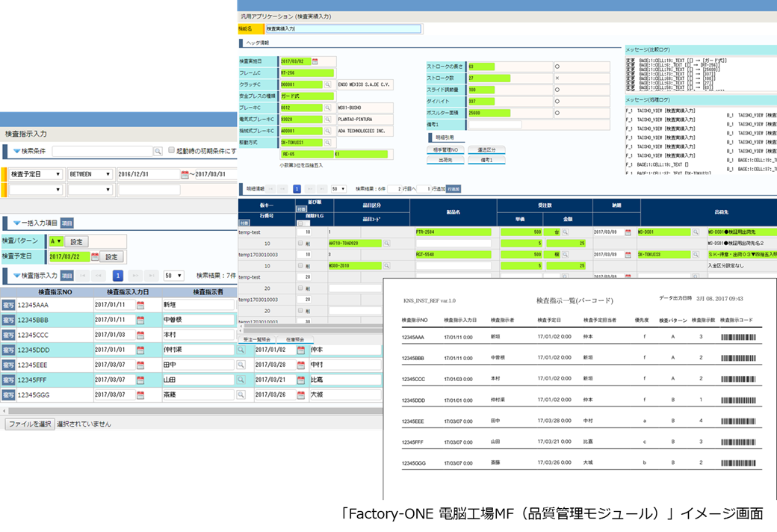Image resolution: width=777 pixels, height=532 pixels.
Task: Open calendar in row 12345BBB input date
Action: click(140, 321)
